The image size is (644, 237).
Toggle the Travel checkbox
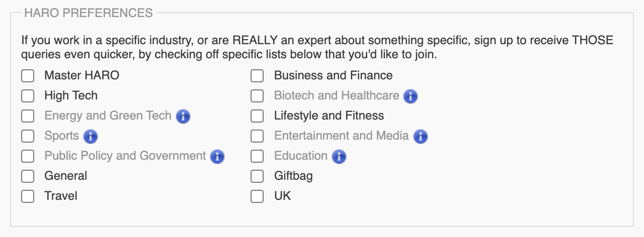coord(28,196)
